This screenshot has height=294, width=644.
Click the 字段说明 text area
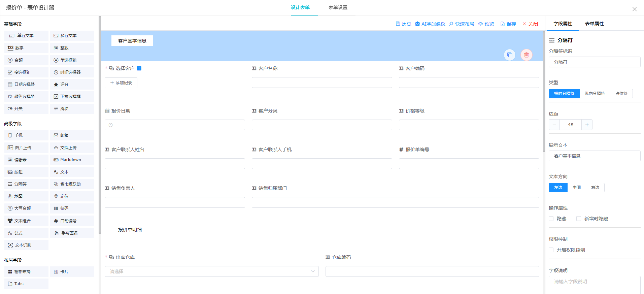595,285
